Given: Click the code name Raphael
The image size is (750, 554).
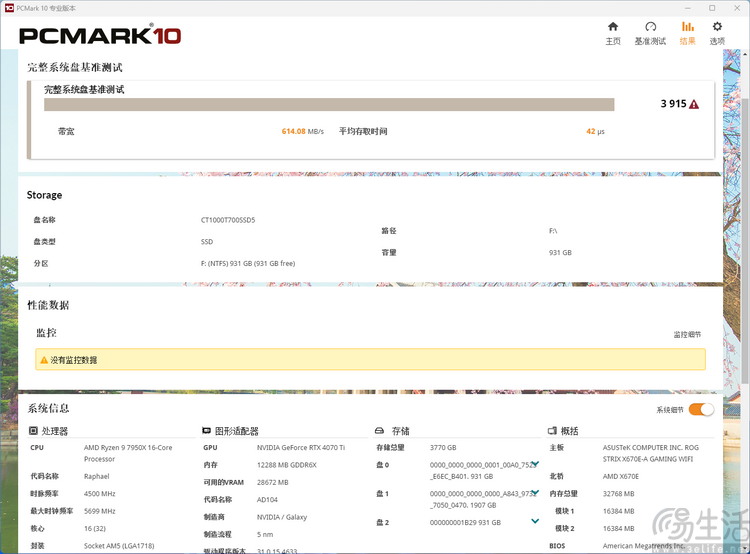Looking at the screenshot, I should tap(97, 476).
